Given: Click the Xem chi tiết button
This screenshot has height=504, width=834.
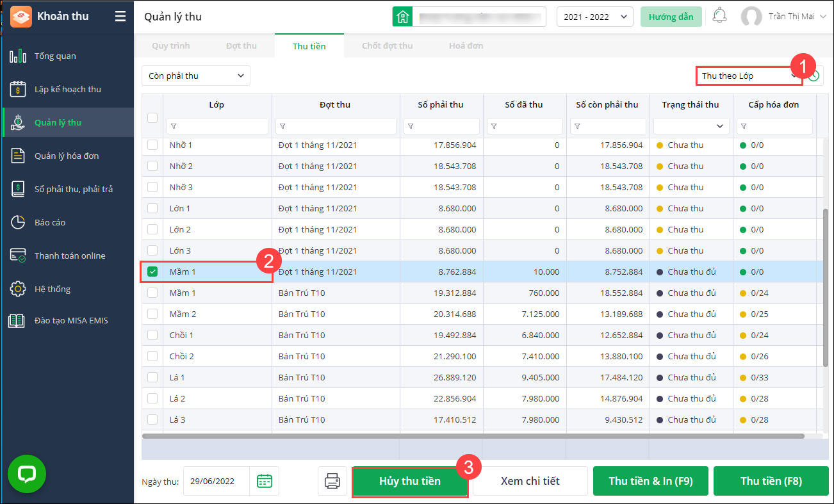Looking at the screenshot, I should tap(530, 481).
